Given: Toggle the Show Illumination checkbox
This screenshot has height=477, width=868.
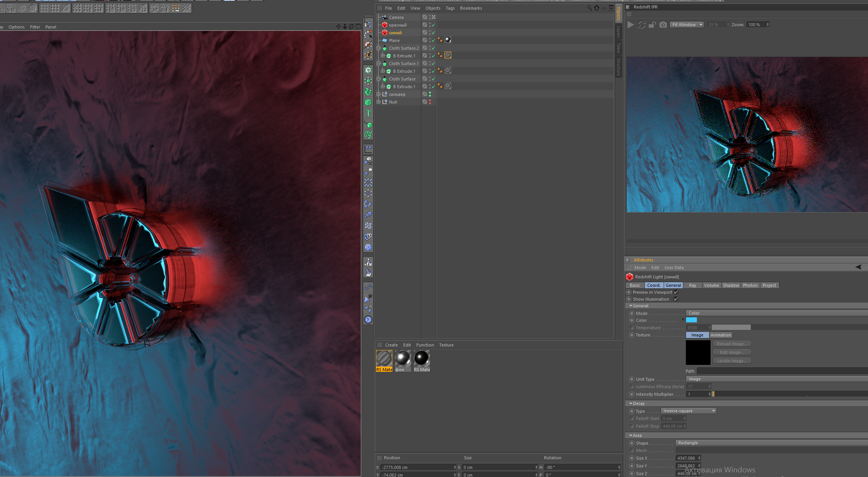Looking at the screenshot, I should click(676, 299).
